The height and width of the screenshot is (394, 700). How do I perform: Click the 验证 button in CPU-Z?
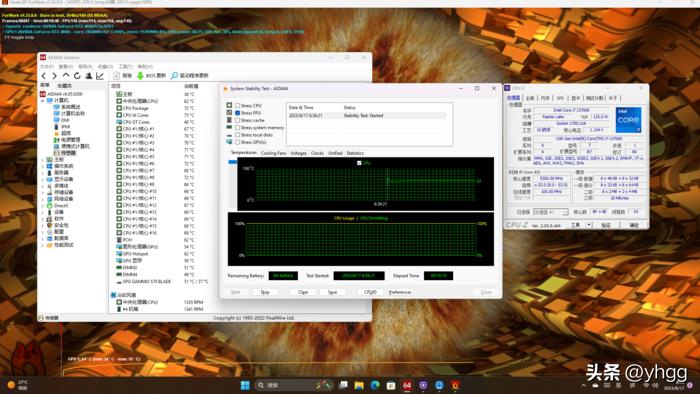(606, 225)
